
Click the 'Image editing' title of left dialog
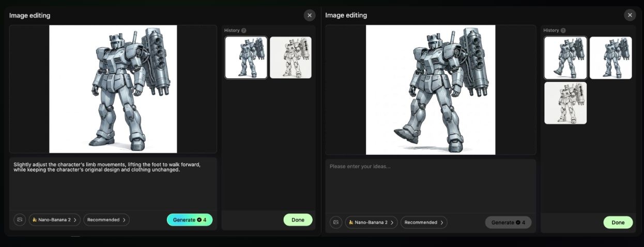[x=30, y=16]
